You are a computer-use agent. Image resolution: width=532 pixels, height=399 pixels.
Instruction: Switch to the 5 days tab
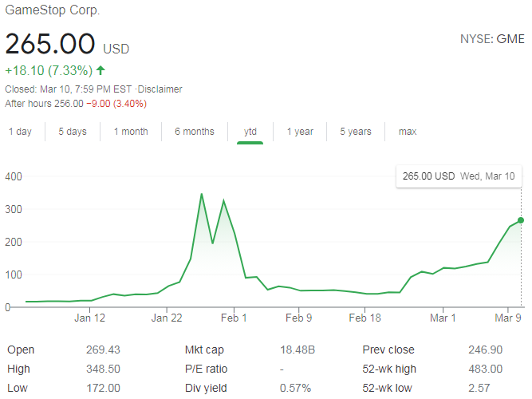click(x=73, y=132)
